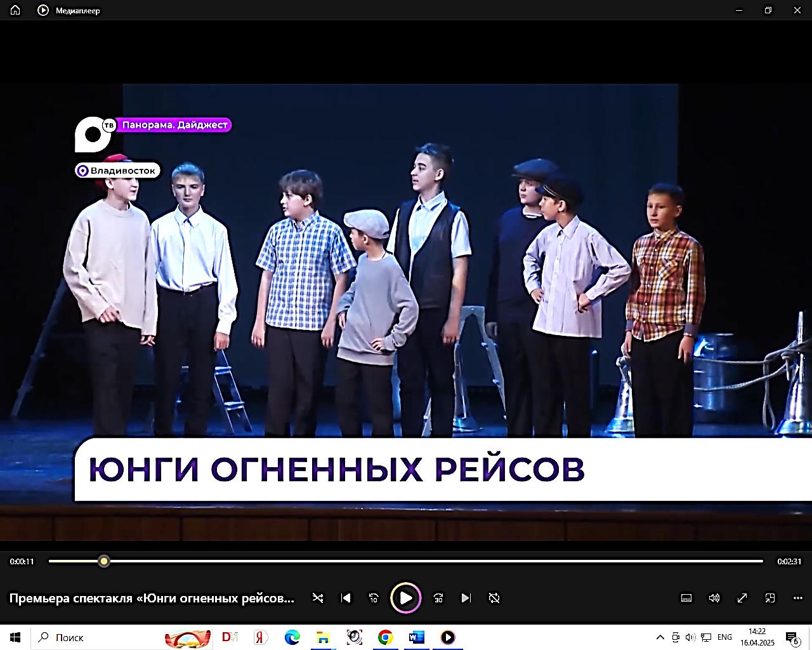The height and width of the screenshot is (650, 812).
Task: Show hidden system tray icons
Action: [x=660, y=637]
